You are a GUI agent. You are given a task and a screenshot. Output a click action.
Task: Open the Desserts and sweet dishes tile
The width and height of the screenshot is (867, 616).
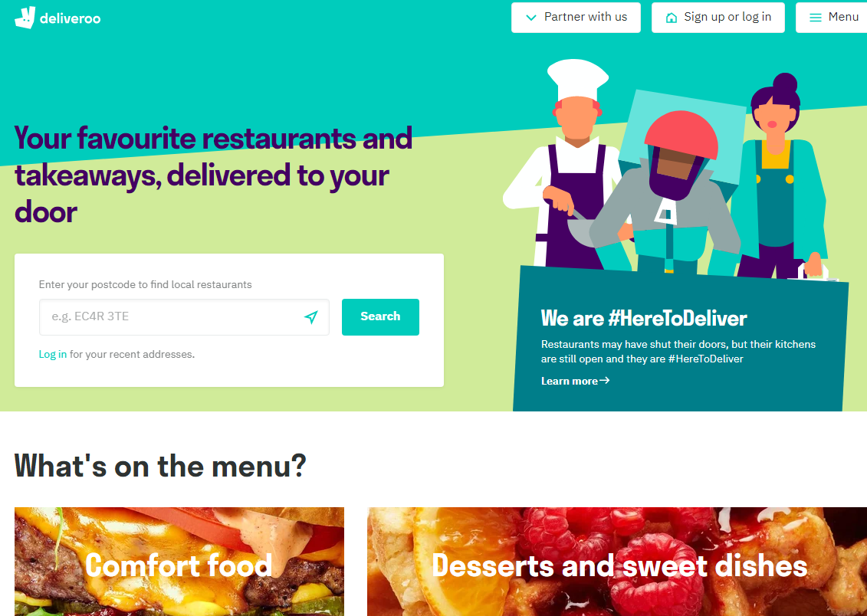617,562
